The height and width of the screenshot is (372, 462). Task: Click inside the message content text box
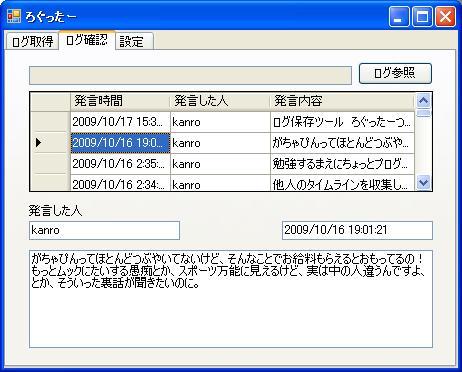coord(231,299)
